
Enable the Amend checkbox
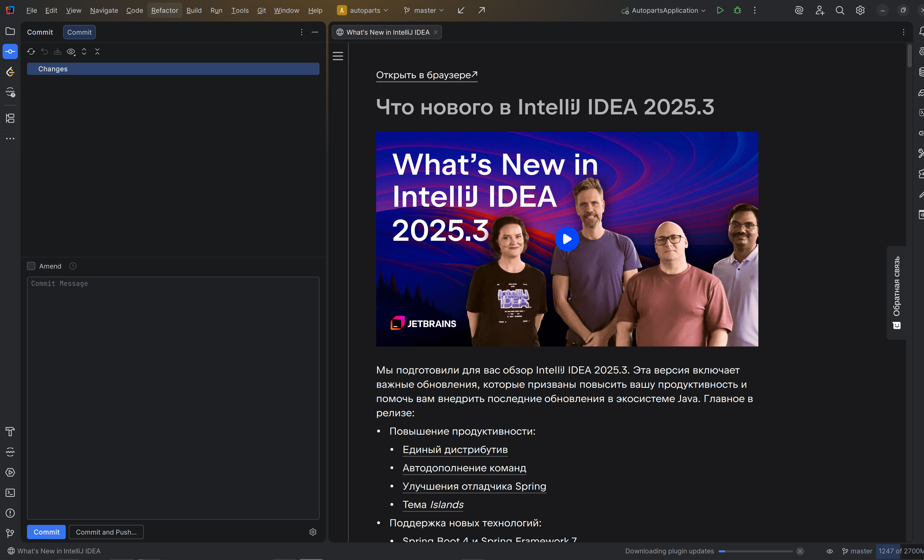pyautogui.click(x=31, y=266)
